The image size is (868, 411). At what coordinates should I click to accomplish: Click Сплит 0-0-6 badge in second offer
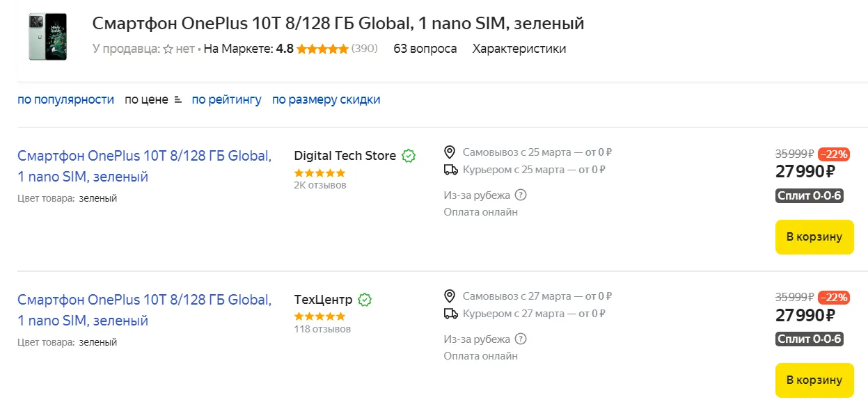point(810,339)
